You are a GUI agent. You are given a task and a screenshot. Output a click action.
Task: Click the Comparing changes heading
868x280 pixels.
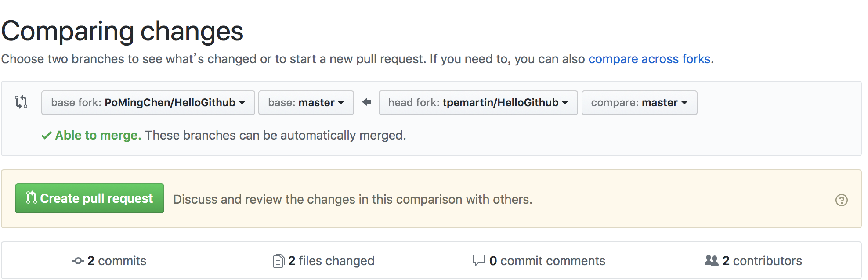tap(123, 31)
